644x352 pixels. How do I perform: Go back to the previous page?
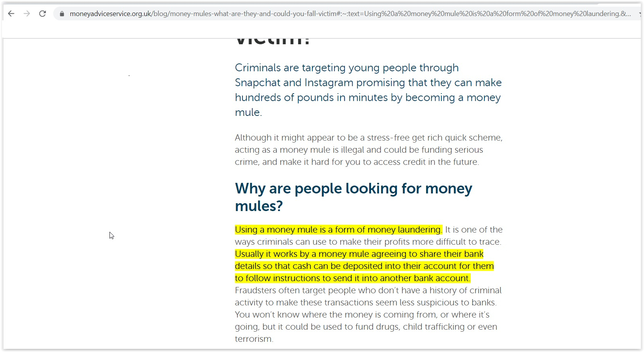point(11,14)
